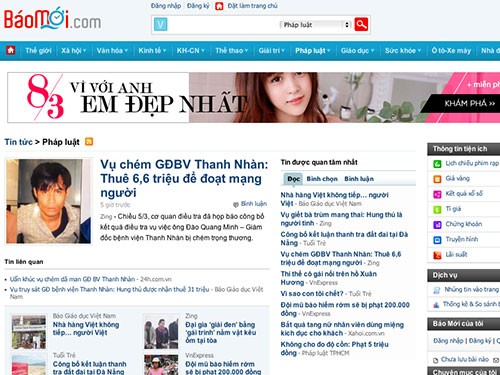Expand the Văn hóa menu
This screenshot has height=375, width=500.
pos(112,51)
